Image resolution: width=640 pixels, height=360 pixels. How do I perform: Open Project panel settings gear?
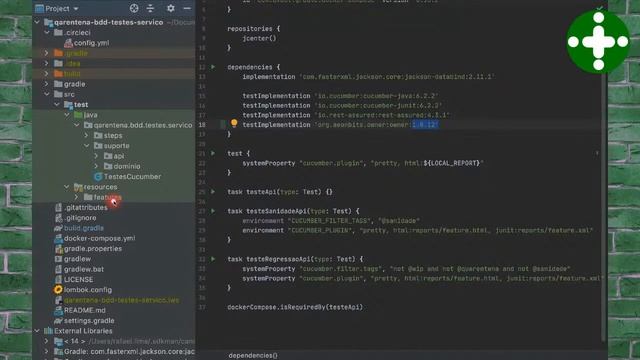tap(171, 8)
